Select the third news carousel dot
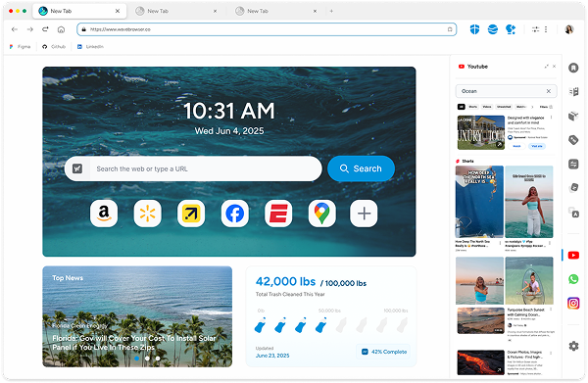This screenshot has width=588, height=383. click(x=158, y=359)
